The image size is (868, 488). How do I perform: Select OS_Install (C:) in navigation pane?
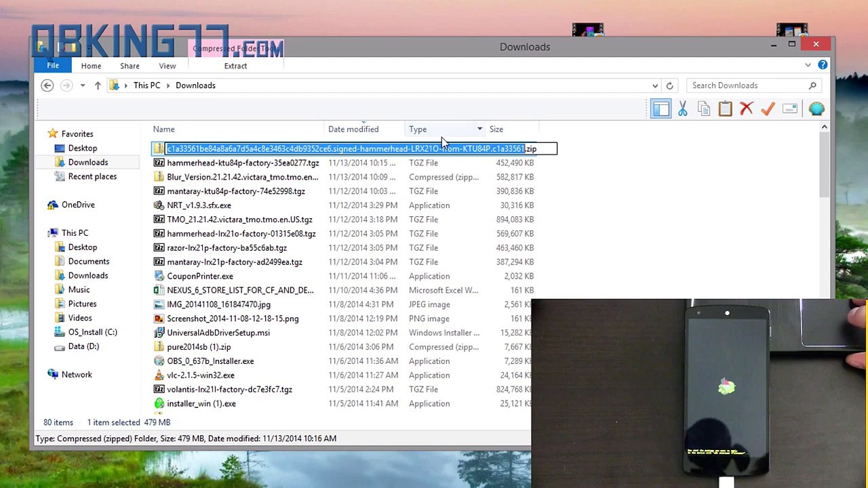(92, 332)
